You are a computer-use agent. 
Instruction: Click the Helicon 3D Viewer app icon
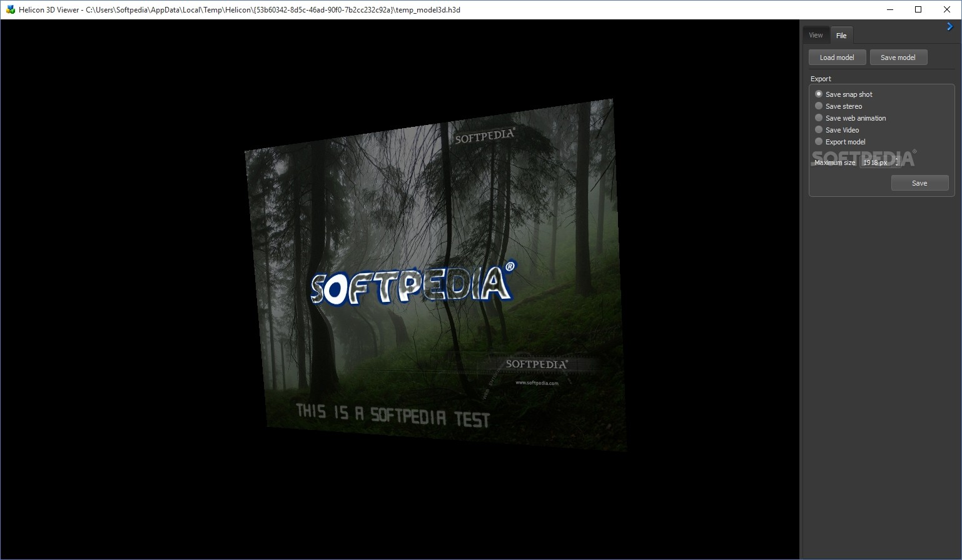tap(10, 9)
